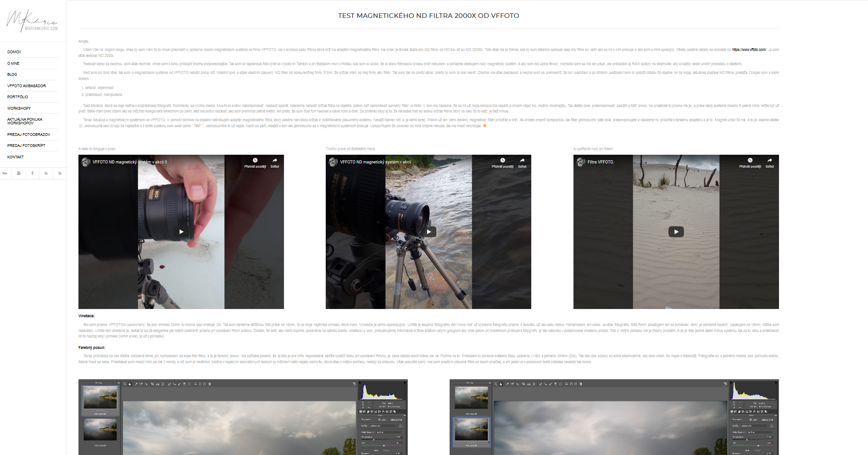
Task: Click list item 'praktickosť, manipulácia'
Action: (x=103, y=95)
